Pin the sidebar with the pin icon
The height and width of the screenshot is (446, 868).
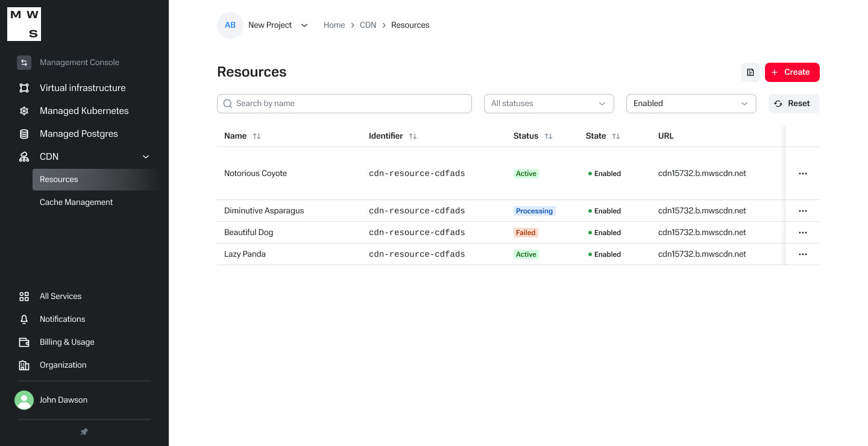click(x=84, y=432)
